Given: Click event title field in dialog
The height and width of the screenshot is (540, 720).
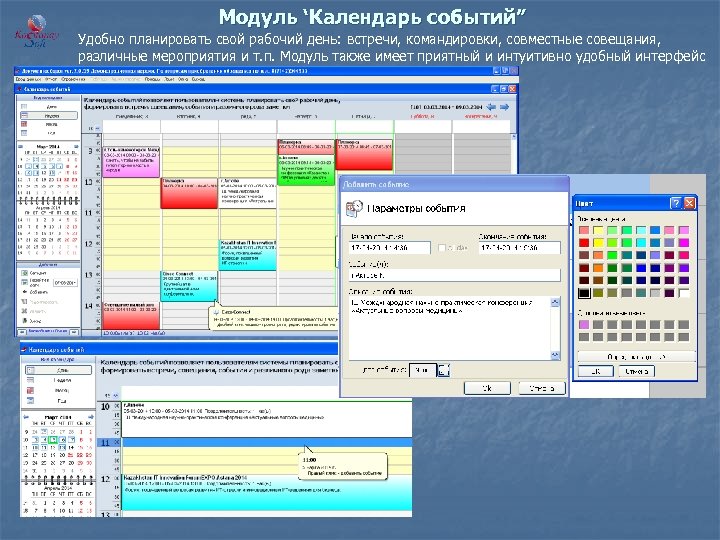Looking at the screenshot, I should 455,275.
